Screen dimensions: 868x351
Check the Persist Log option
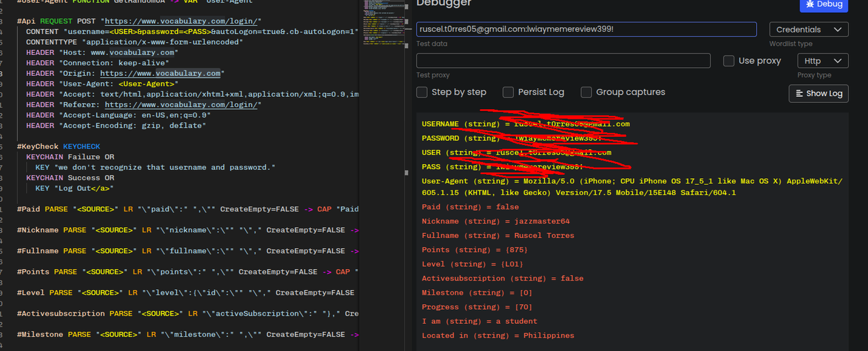(x=508, y=92)
